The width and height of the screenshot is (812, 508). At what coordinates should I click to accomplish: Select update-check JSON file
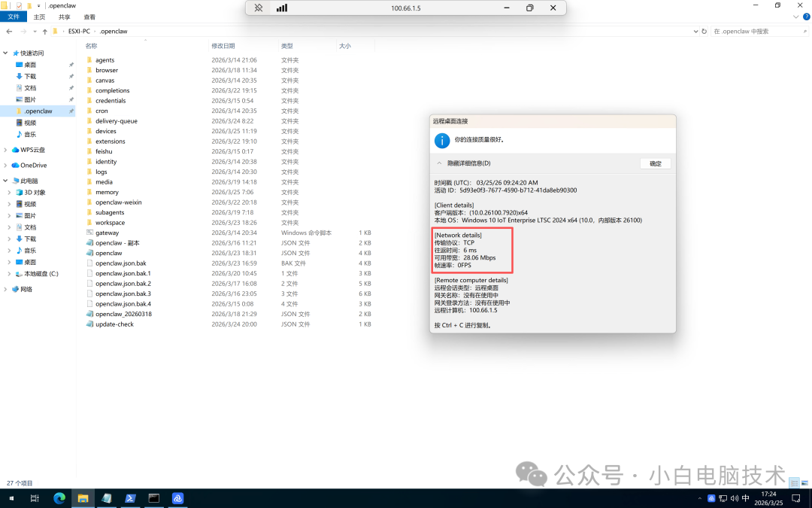pyautogui.click(x=114, y=324)
